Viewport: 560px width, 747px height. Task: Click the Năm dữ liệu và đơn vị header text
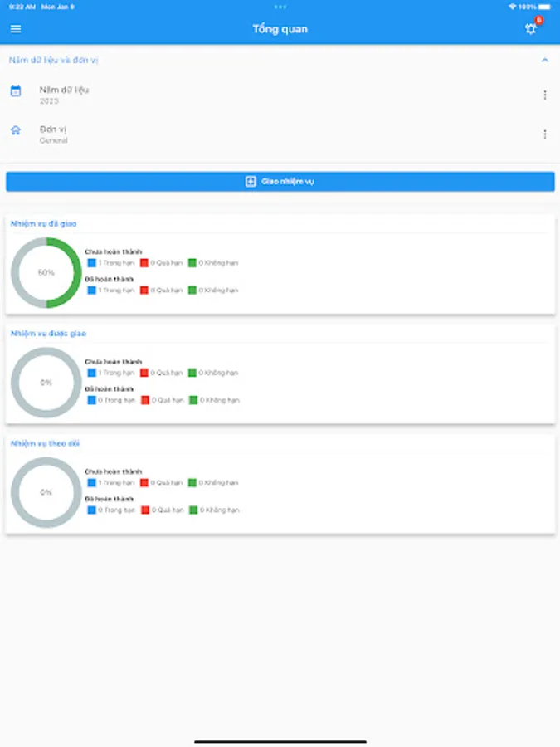click(53, 60)
